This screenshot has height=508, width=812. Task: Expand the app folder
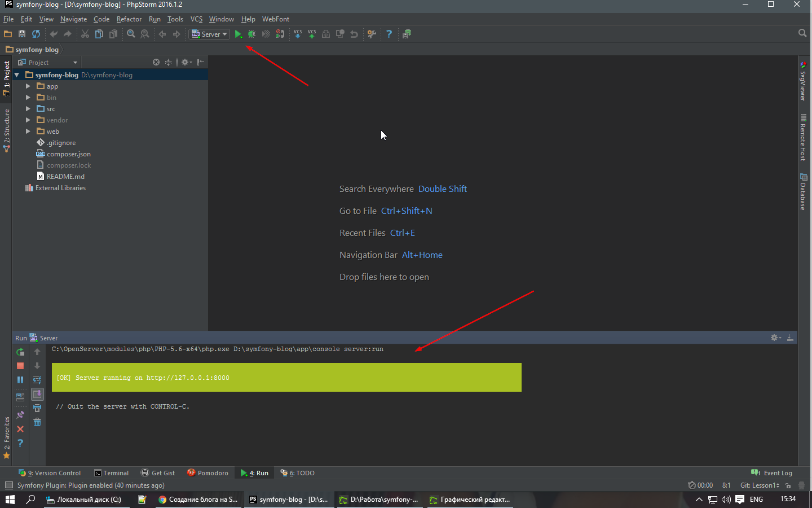click(28, 86)
